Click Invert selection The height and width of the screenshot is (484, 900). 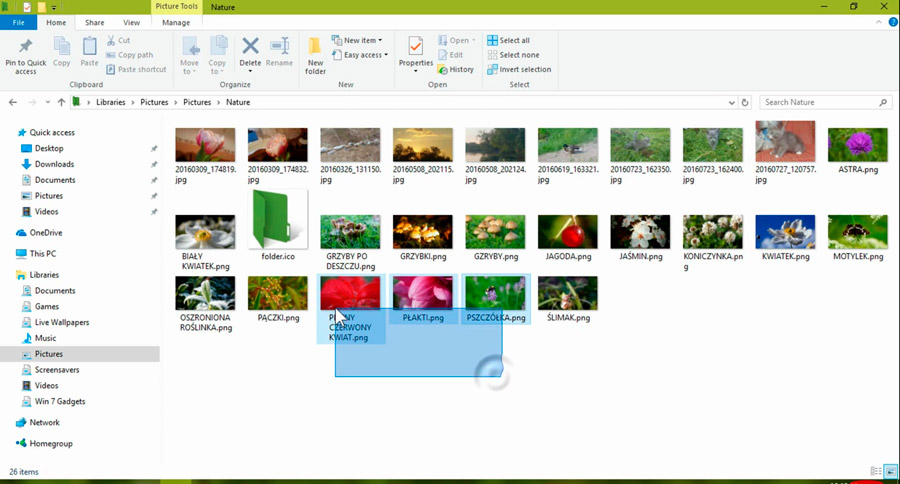pyautogui.click(x=519, y=69)
